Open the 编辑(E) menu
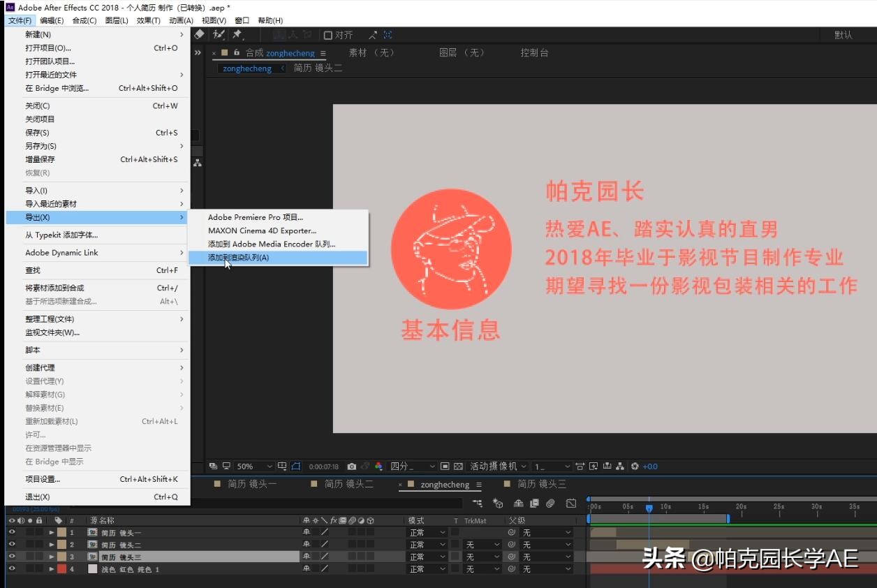 [52, 20]
